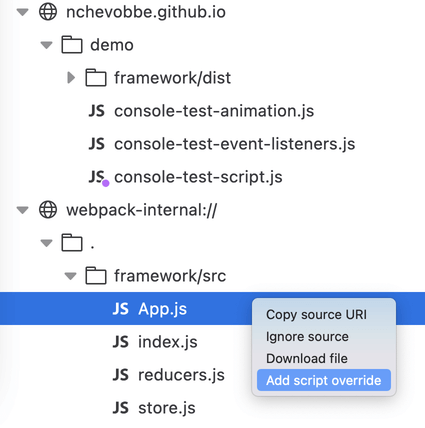
Task: Click the JS icon of console-test-animation.js
Action: point(97,111)
